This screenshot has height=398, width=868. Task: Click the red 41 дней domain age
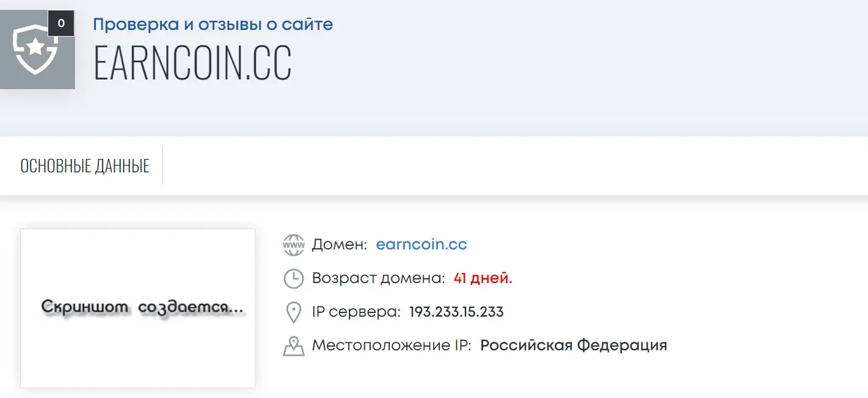click(483, 278)
